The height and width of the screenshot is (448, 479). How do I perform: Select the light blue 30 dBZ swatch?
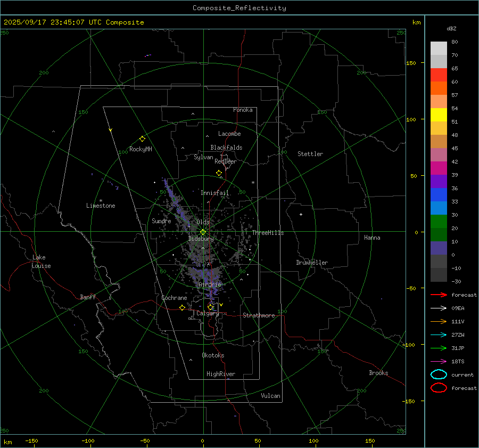439,208
